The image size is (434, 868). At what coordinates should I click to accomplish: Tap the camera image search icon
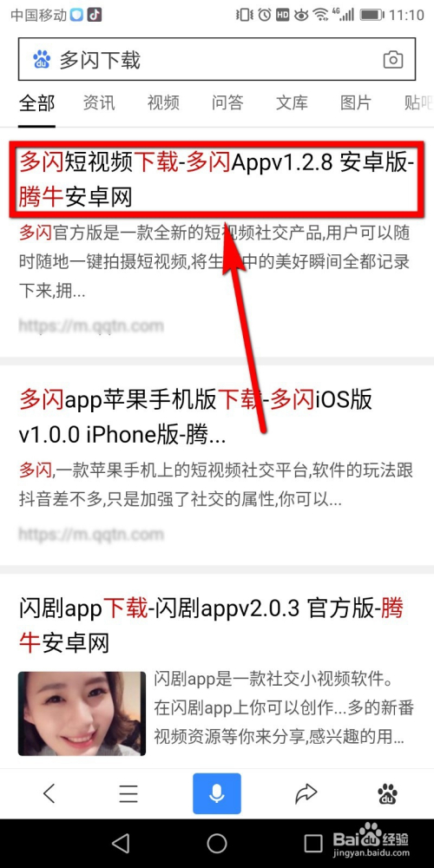click(x=392, y=60)
